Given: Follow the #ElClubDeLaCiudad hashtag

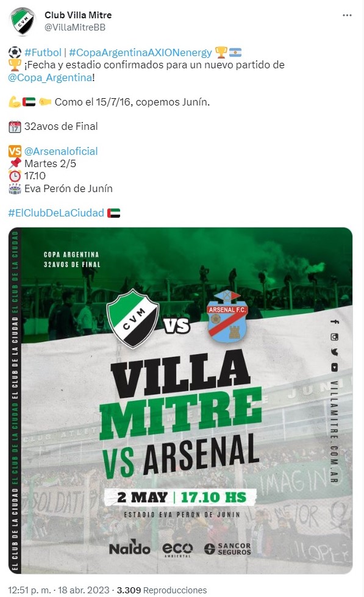Looking at the screenshot, I should click(56, 213).
